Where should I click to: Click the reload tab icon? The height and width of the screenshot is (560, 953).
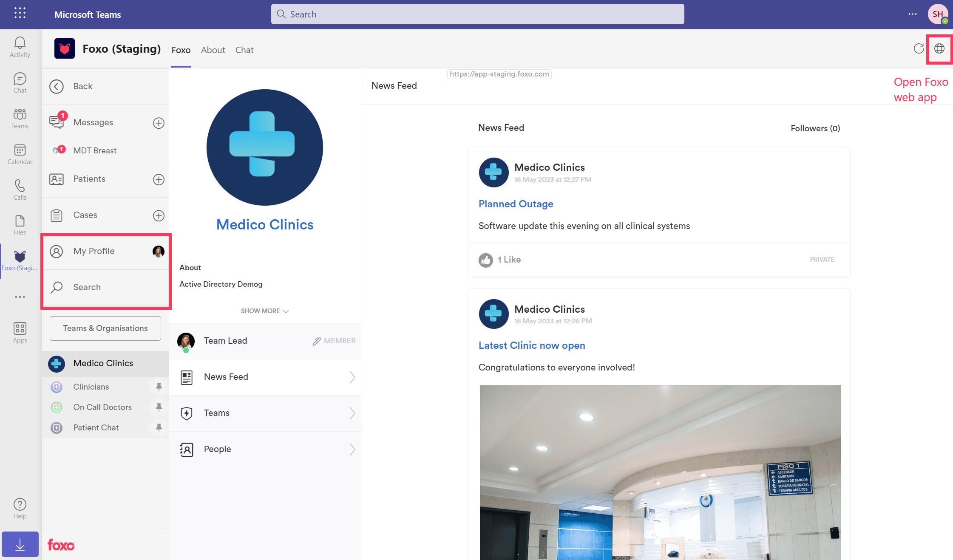pyautogui.click(x=919, y=48)
